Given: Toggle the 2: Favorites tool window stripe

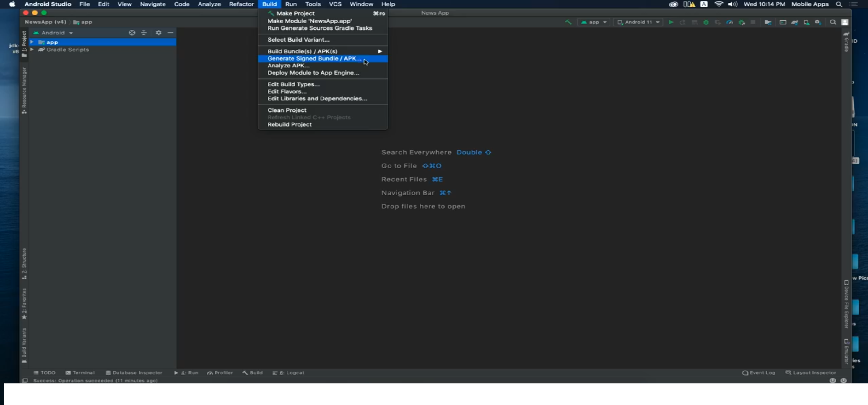Looking at the screenshot, I should [24, 303].
